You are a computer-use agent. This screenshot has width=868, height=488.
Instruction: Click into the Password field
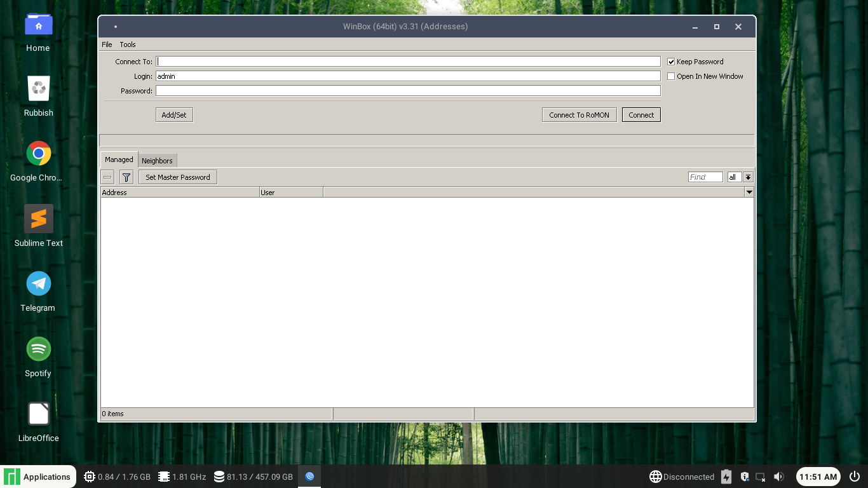(408, 91)
